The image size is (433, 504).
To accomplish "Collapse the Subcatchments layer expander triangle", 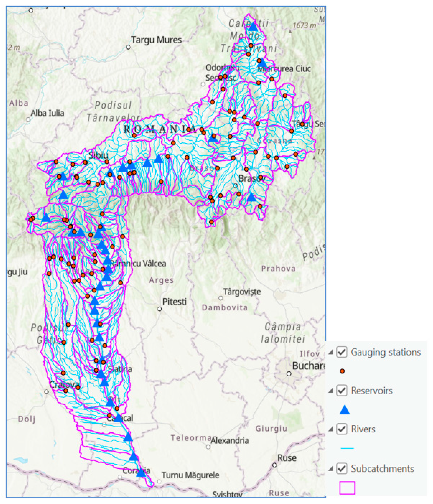I will (331, 468).
